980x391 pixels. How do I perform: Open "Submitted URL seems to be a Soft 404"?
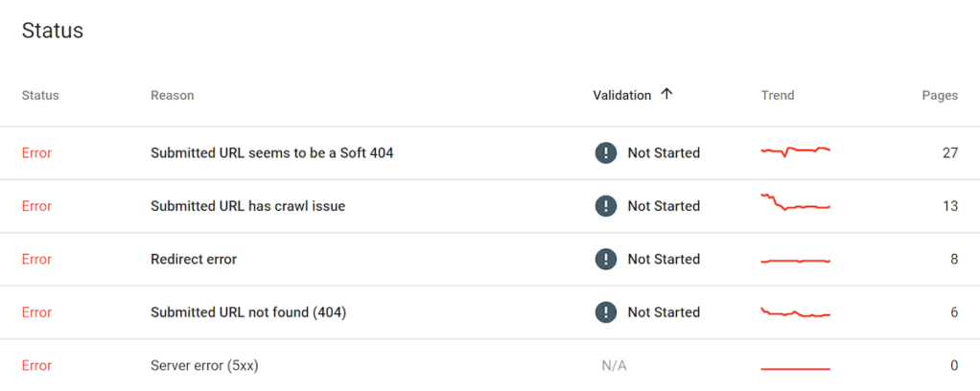tap(271, 153)
